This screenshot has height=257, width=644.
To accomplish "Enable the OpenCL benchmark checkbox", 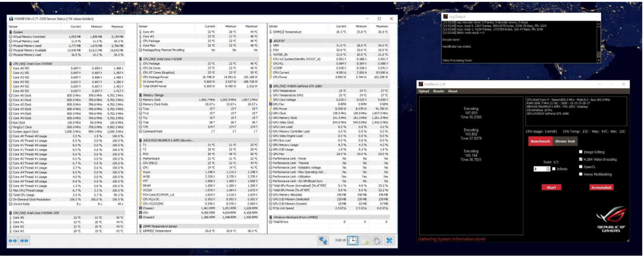I will coord(581,167).
